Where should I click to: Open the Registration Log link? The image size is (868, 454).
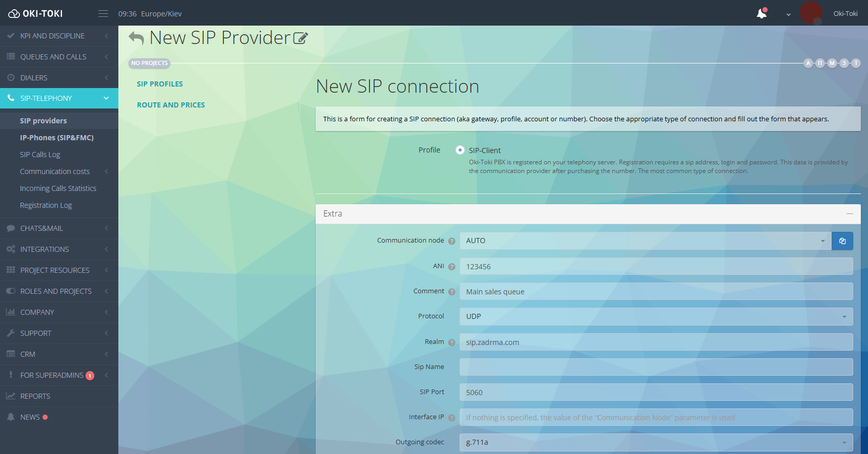point(46,205)
